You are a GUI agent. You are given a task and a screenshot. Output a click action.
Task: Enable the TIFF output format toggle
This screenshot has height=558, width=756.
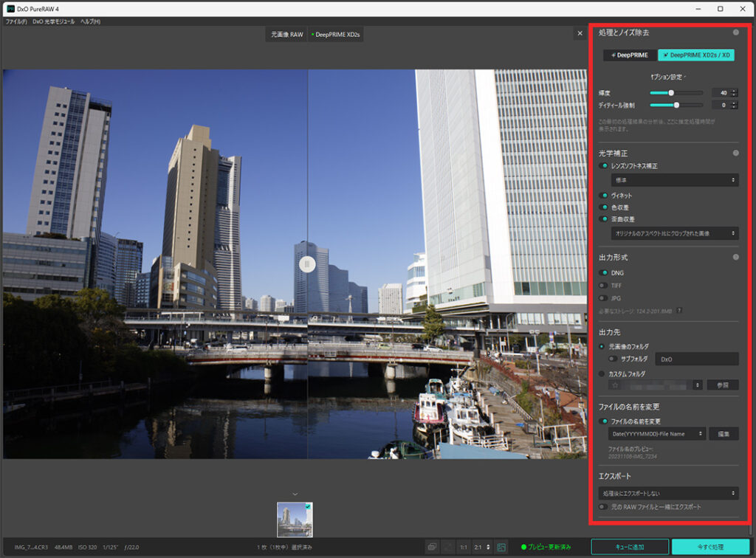(x=603, y=285)
